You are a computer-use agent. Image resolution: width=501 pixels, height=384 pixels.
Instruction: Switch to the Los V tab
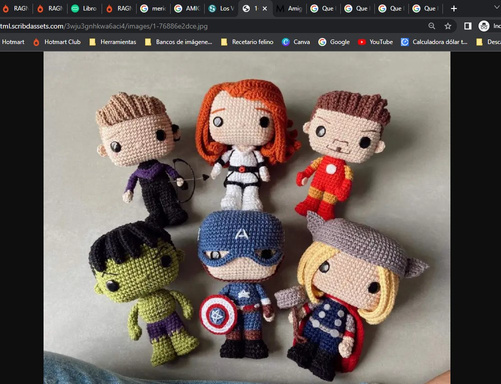click(x=222, y=9)
